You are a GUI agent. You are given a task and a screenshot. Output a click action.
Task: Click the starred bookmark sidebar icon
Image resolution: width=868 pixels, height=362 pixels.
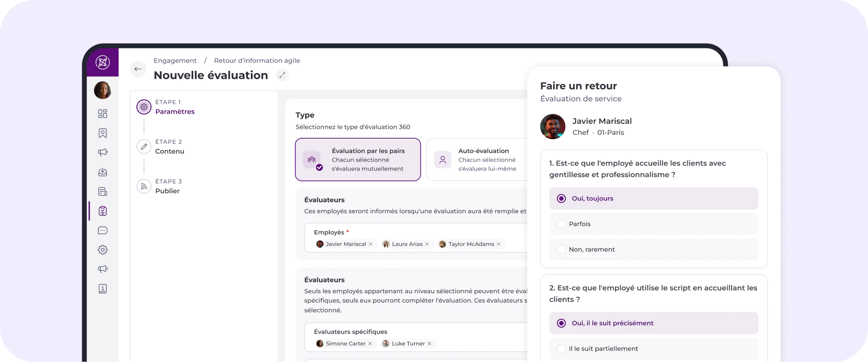tap(103, 133)
